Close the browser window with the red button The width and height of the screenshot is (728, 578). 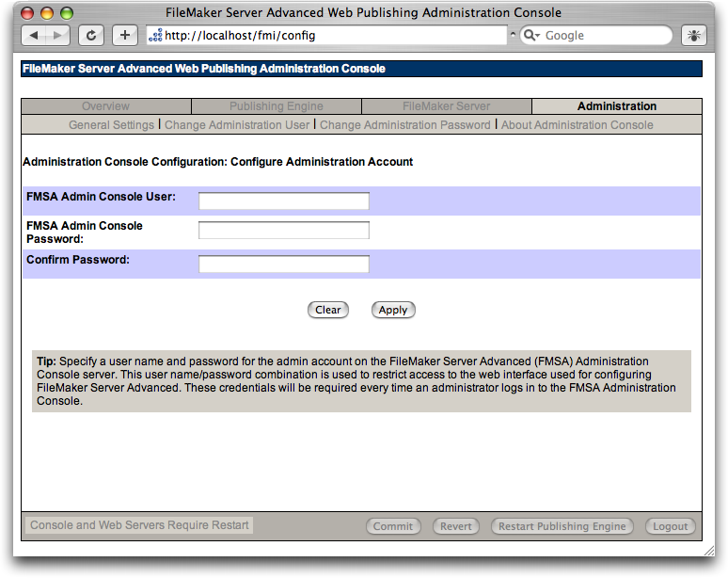point(27,13)
